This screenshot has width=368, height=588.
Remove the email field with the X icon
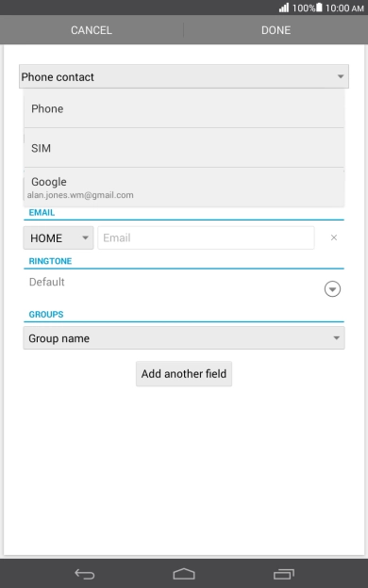334,237
